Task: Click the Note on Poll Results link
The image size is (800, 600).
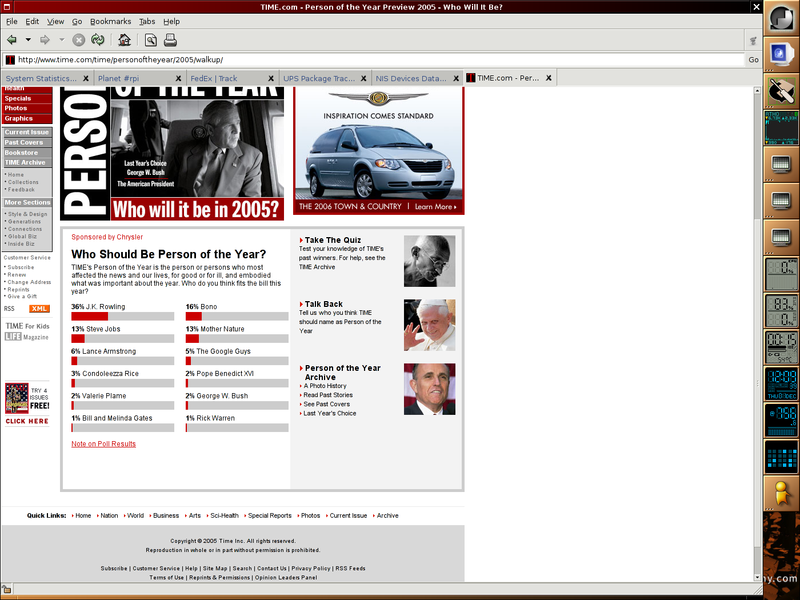Action: [x=104, y=444]
